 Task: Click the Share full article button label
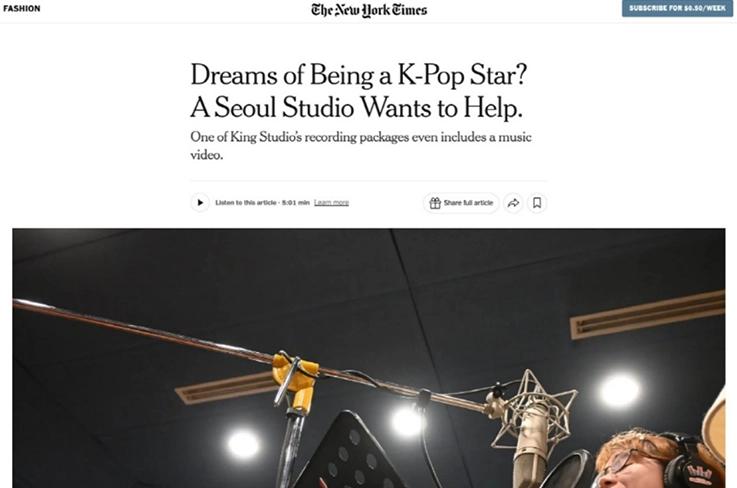[468, 203]
